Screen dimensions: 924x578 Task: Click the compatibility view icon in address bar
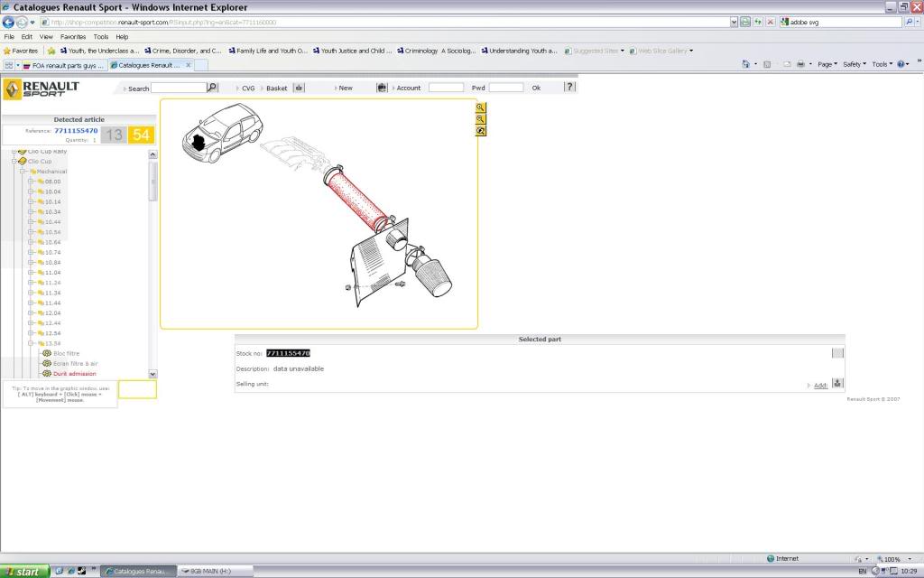[745, 22]
